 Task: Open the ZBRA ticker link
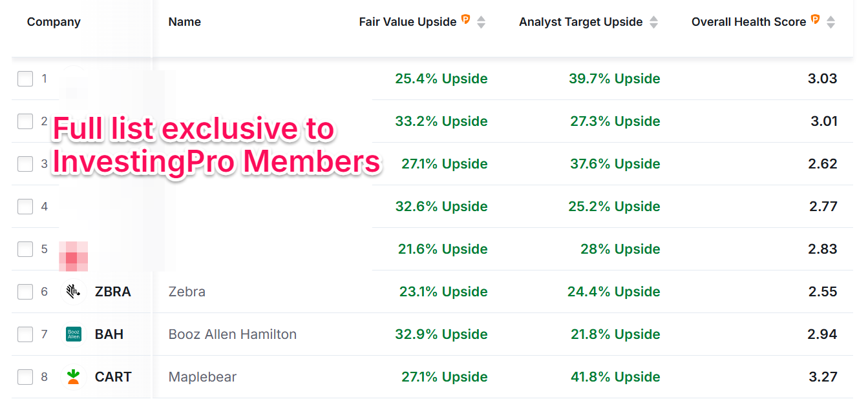112,292
